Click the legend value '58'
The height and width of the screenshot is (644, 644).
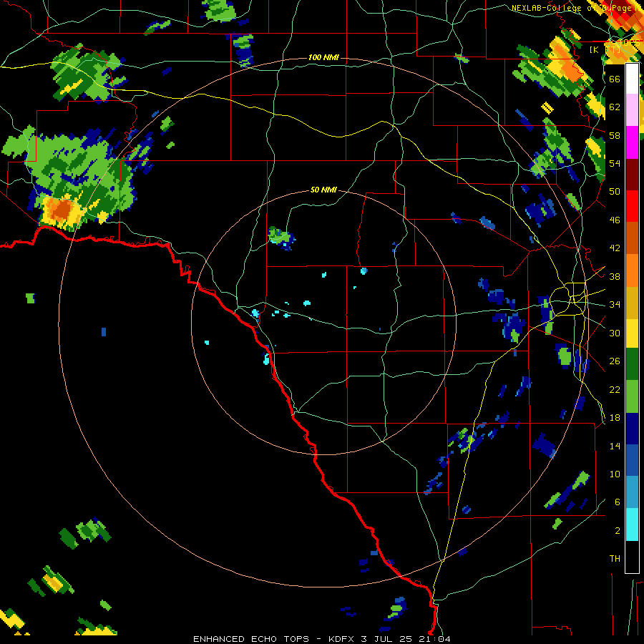[615, 135]
